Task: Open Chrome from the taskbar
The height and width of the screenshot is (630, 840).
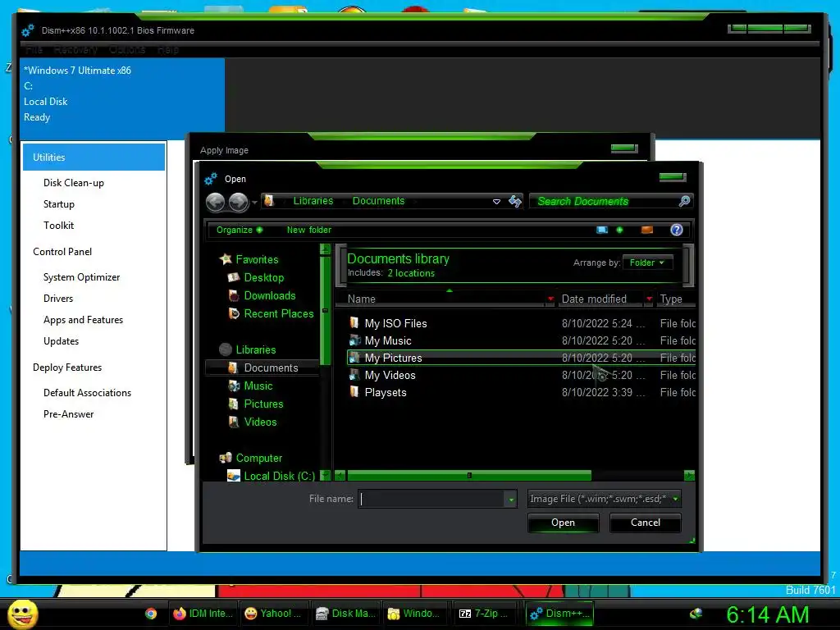Action: pyautogui.click(x=151, y=614)
